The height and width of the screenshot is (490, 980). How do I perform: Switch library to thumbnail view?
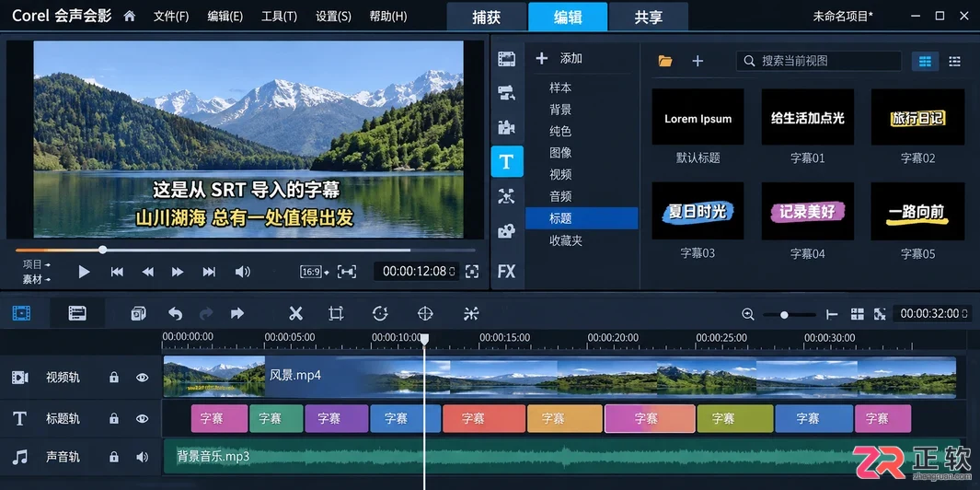(925, 61)
